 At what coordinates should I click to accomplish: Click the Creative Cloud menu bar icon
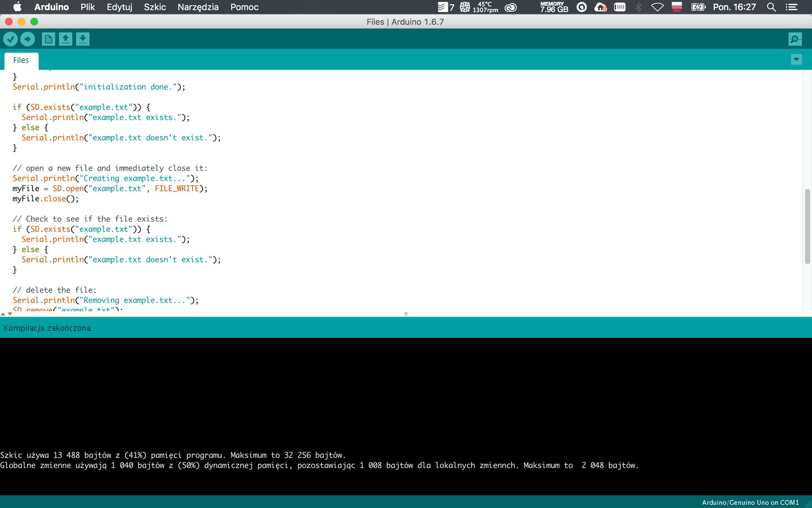click(511, 7)
